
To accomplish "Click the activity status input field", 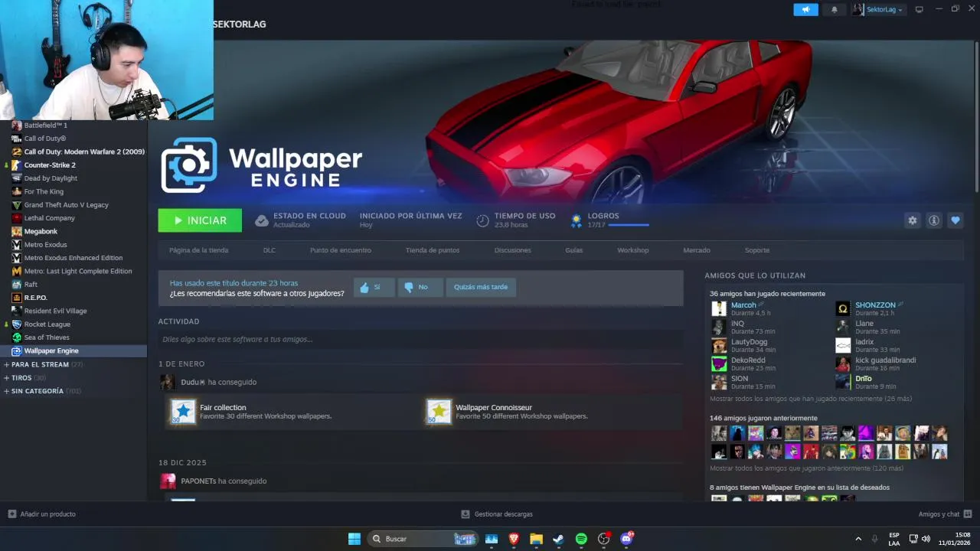I will click(420, 339).
